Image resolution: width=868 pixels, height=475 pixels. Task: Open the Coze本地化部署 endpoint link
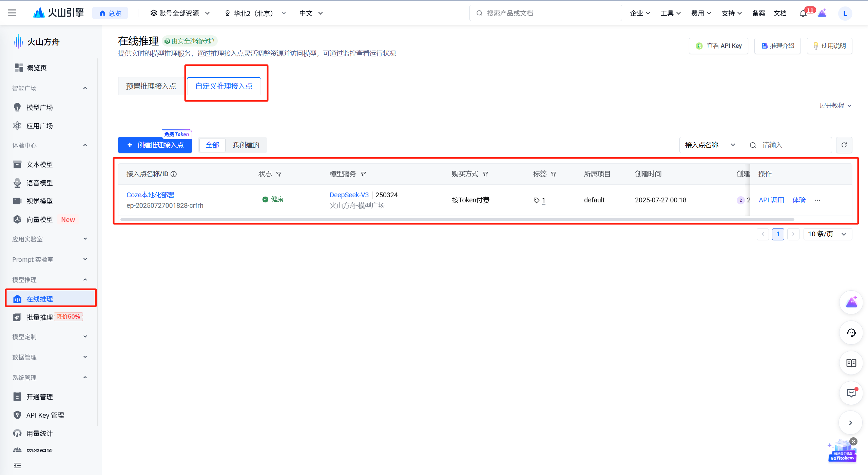150,195
